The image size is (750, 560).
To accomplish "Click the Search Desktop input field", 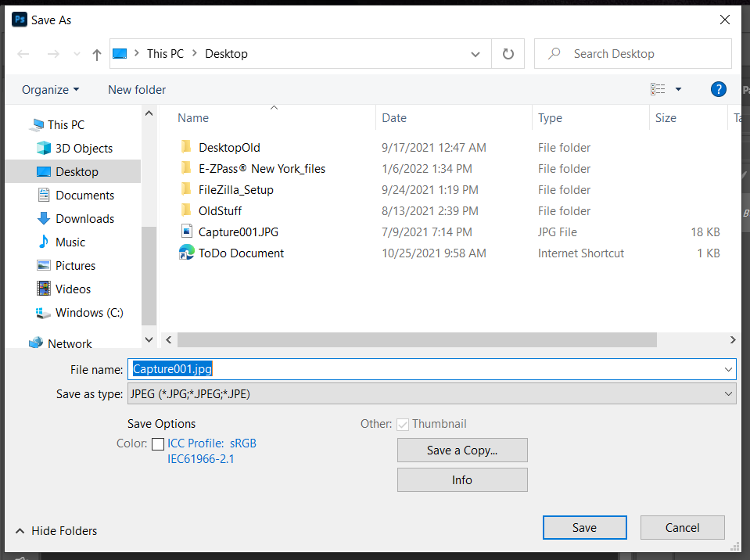I will [641, 54].
